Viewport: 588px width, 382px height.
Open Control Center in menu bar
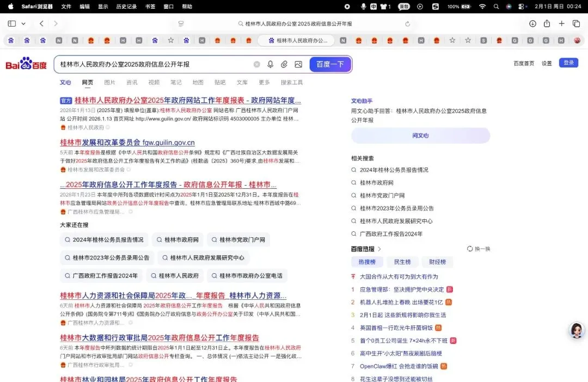(x=522, y=7)
